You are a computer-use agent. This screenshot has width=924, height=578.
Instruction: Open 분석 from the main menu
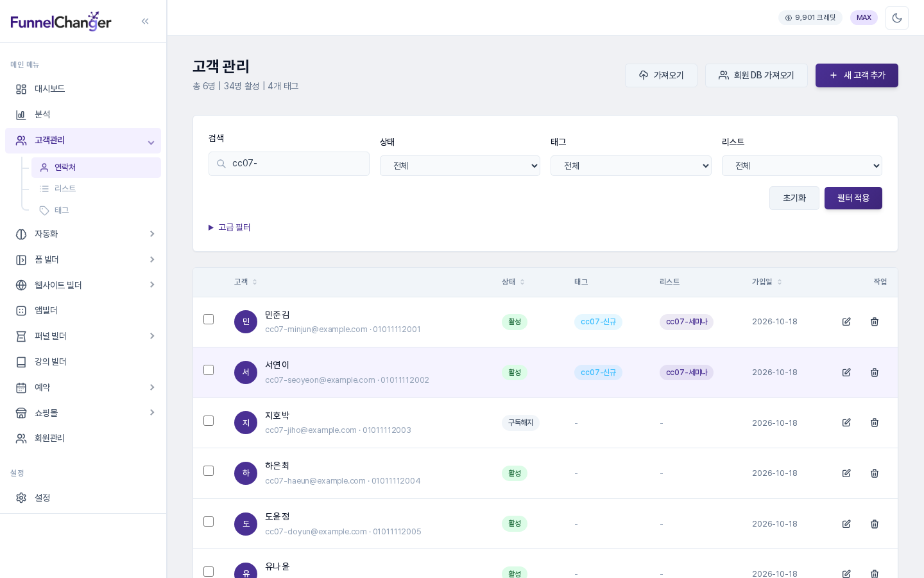83,114
